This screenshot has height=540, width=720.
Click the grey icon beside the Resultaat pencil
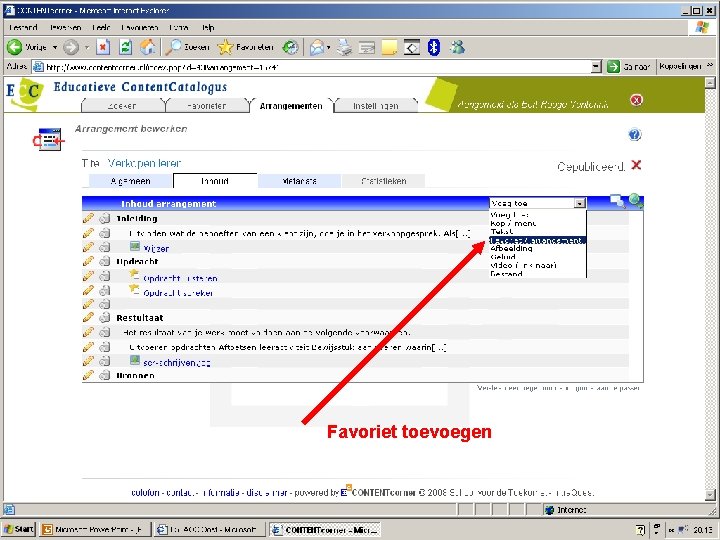pos(105,317)
